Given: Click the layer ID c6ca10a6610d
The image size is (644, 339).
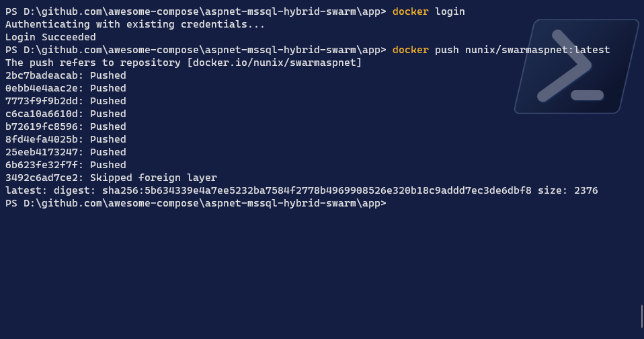Looking at the screenshot, I should click(x=44, y=114).
